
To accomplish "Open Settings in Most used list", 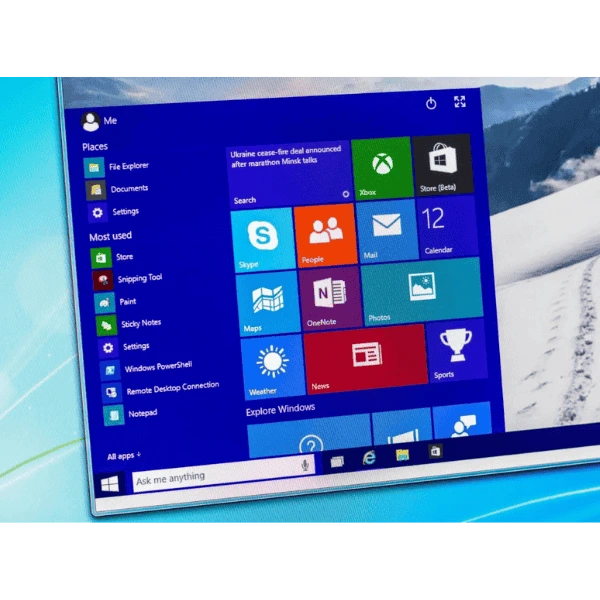I will coord(124,347).
